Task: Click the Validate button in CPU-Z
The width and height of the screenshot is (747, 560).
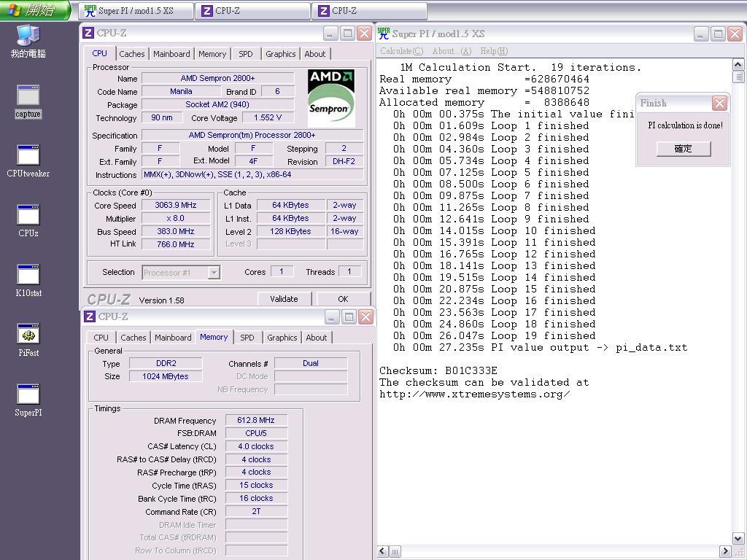Action: click(x=285, y=299)
